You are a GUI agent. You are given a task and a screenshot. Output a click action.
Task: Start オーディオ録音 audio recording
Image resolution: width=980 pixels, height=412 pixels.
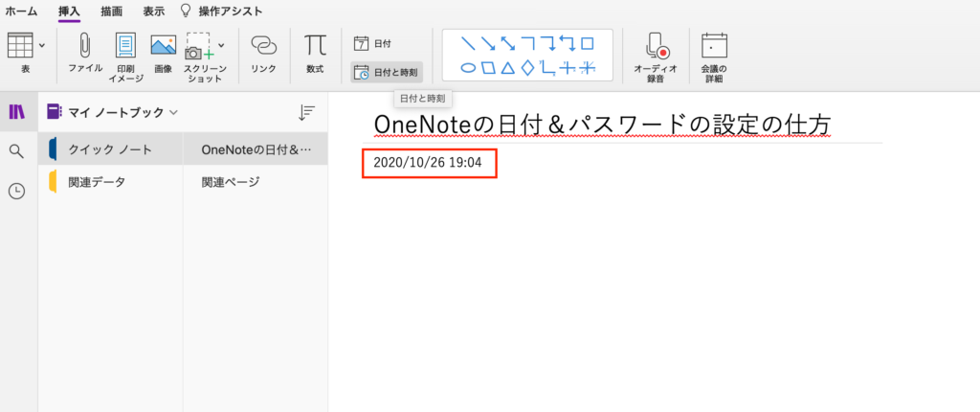pos(656,47)
